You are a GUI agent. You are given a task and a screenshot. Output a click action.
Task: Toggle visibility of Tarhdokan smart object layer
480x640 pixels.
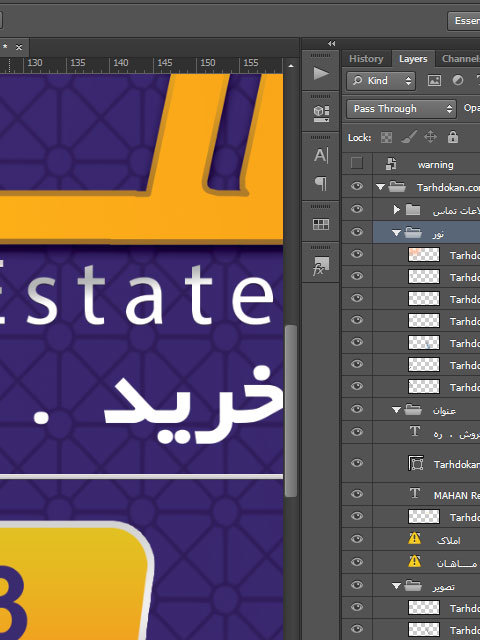pyautogui.click(x=357, y=463)
